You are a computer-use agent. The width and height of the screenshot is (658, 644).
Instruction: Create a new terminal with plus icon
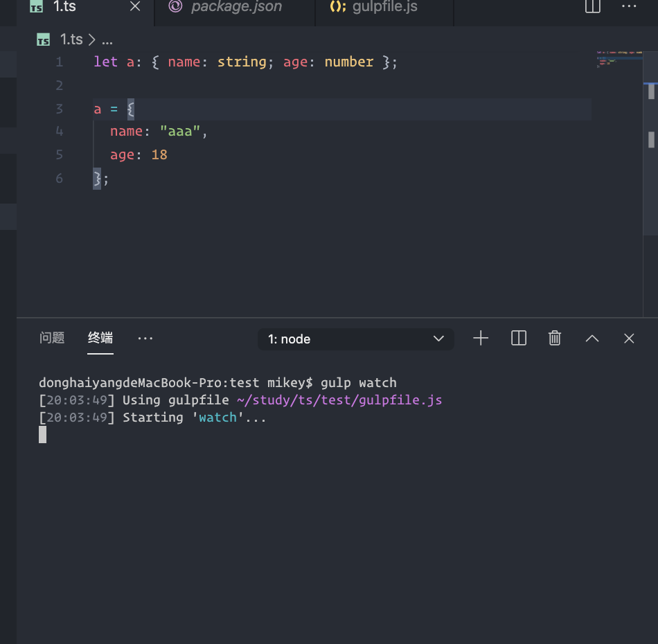click(x=481, y=338)
